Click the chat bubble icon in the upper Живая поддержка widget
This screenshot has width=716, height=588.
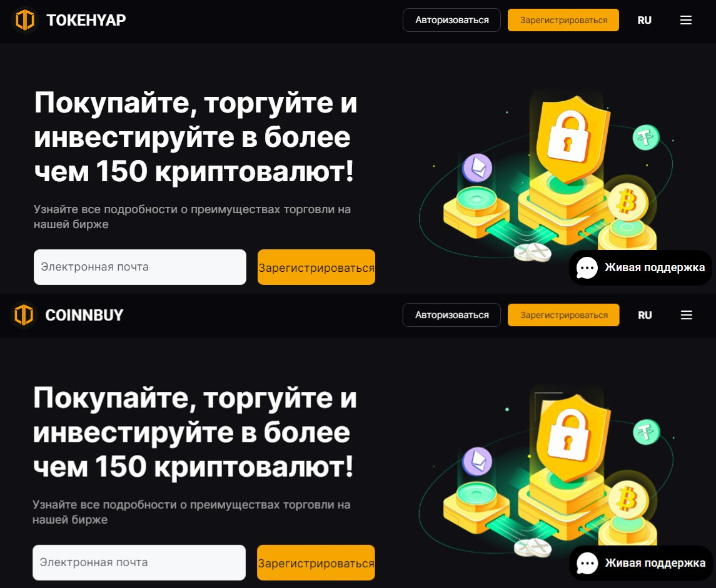pyautogui.click(x=587, y=268)
